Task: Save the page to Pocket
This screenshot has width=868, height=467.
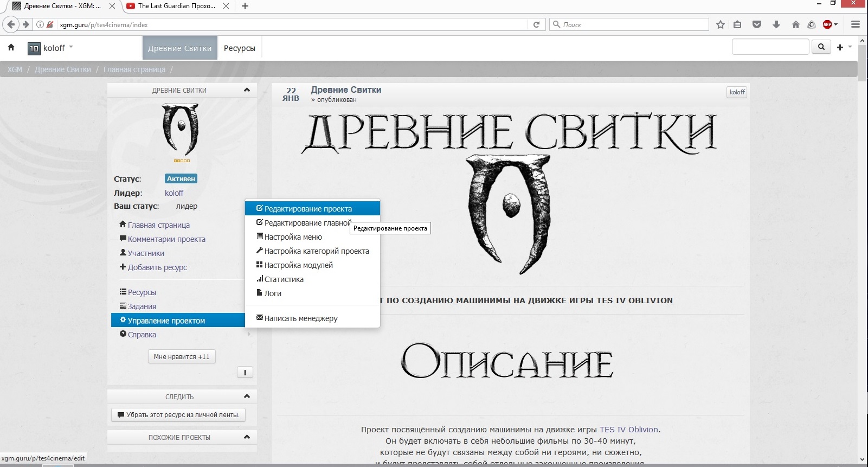Action: pyautogui.click(x=757, y=24)
